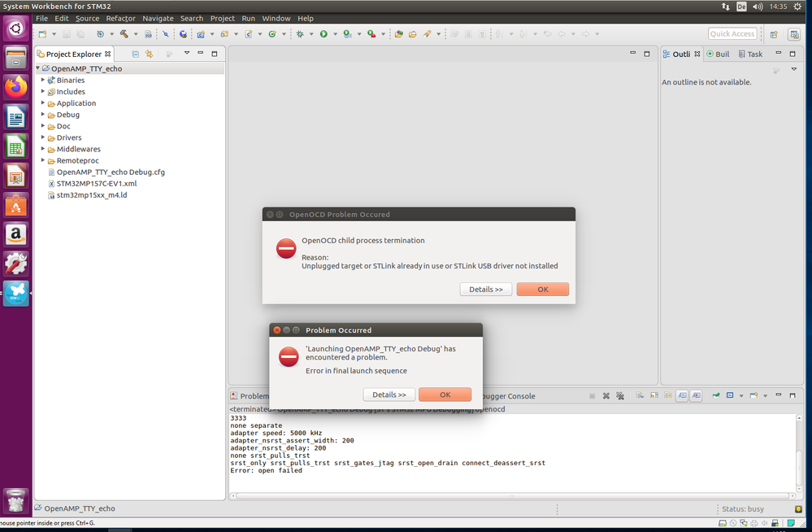
Task: Expand the Drivers folder
Action: pyautogui.click(x=43, y=137)
